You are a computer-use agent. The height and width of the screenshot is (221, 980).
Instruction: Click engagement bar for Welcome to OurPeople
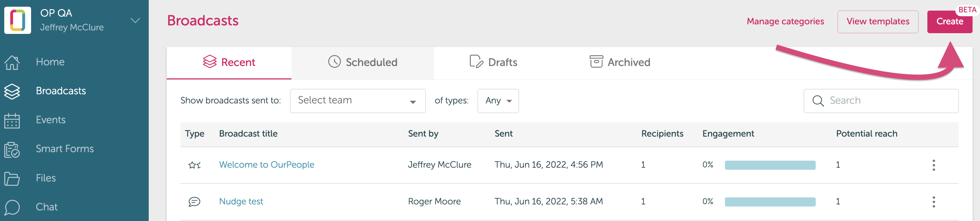770,165
